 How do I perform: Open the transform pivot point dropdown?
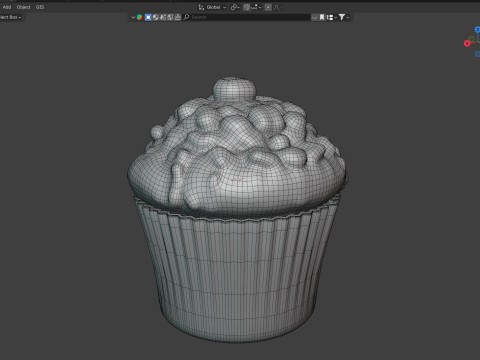point(235,7)
